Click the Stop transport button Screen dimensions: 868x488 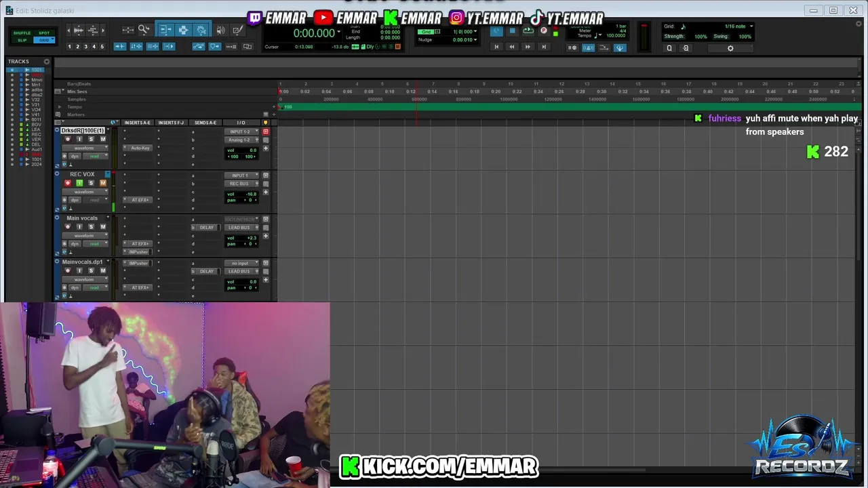(512, 30)
